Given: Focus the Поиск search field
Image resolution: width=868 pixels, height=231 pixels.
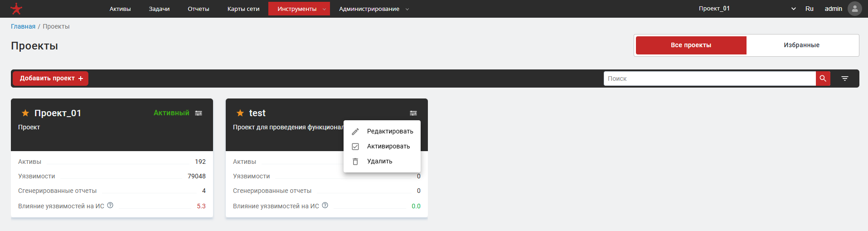Looking at the screenshot, I should (709, 79).
